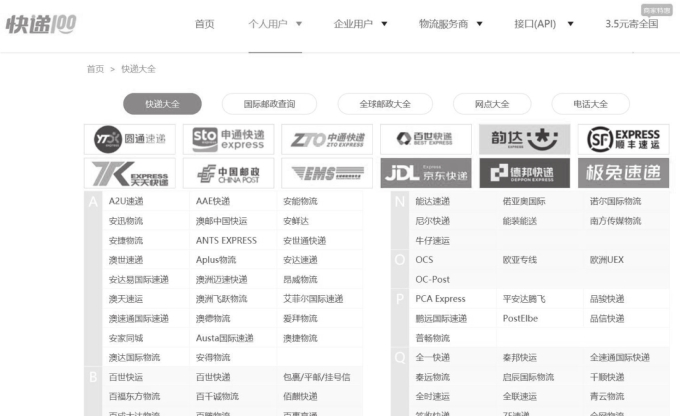Open the 3.5元寄全国 promo link
Image resolution: width=680 pixels, height=416 pixels.
632,24
